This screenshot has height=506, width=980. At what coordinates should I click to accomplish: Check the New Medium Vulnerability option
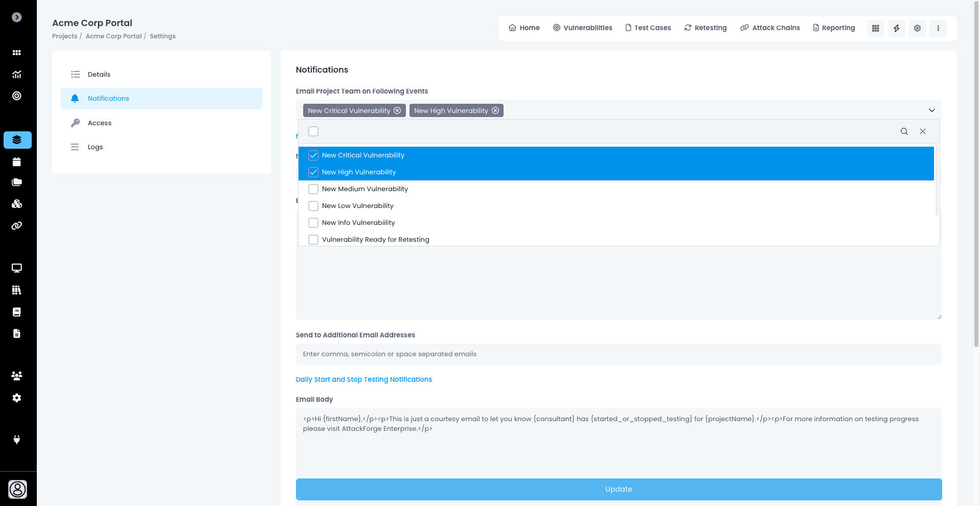(313, 189)
